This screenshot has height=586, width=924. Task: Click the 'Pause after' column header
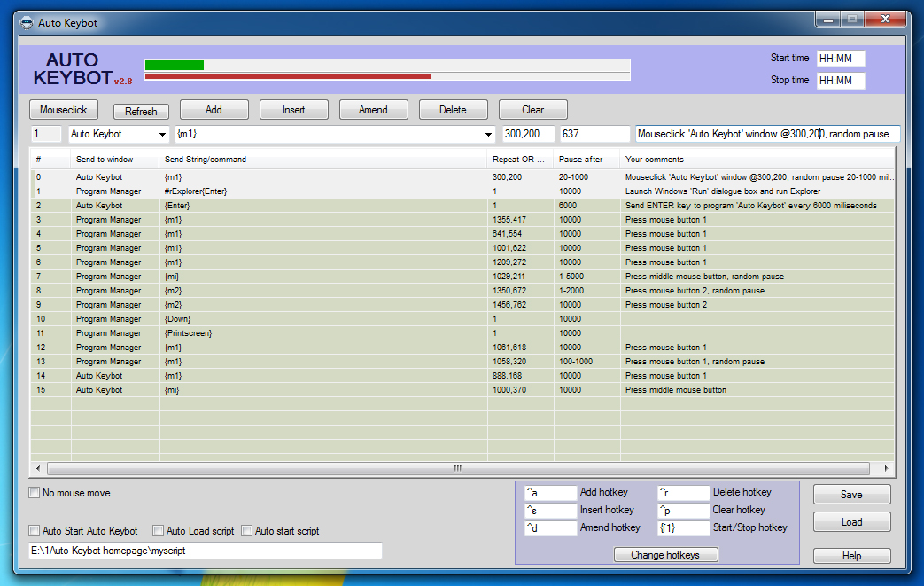click(586, 160)
